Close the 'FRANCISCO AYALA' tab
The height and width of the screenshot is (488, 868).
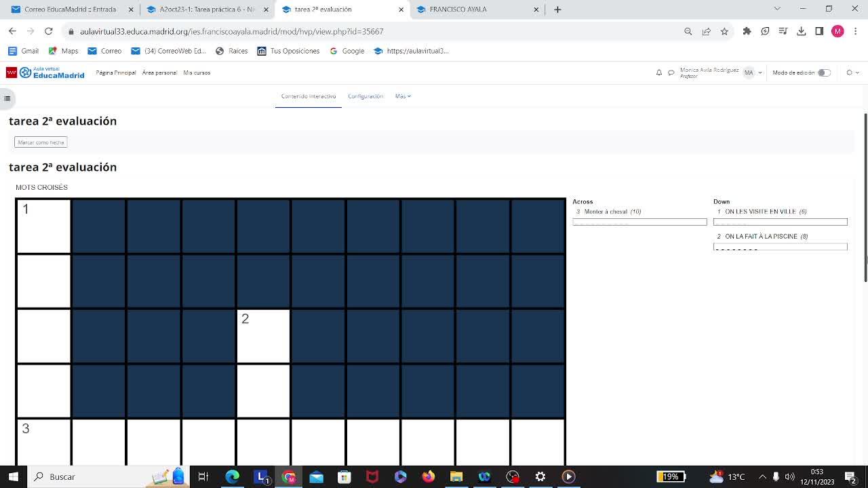point(536,9)
